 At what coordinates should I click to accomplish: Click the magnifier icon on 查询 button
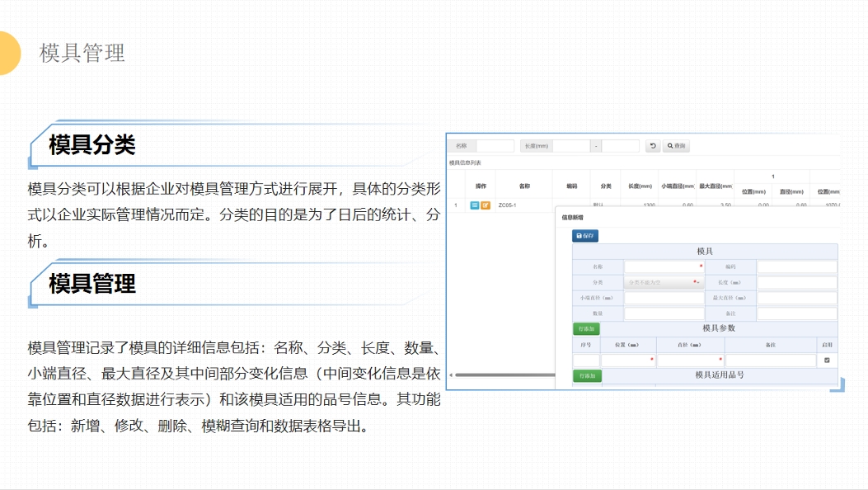tap(669, 145)
